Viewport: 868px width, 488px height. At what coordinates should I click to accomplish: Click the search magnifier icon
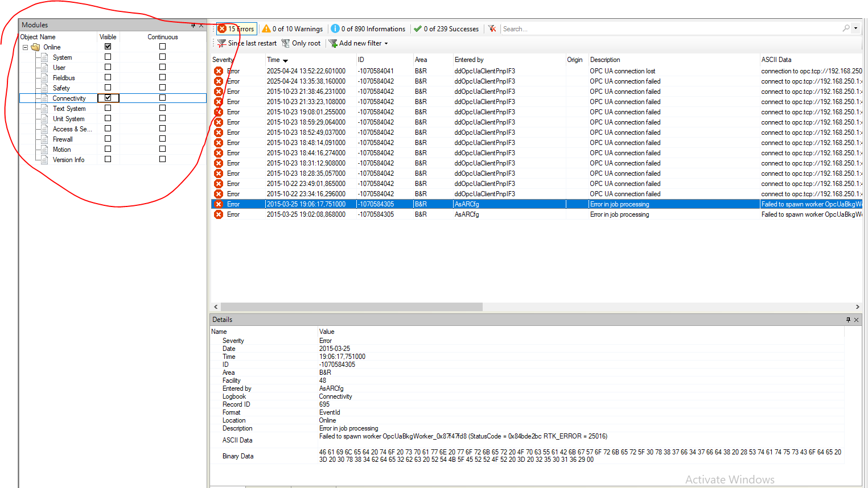[x=846, y=28]
